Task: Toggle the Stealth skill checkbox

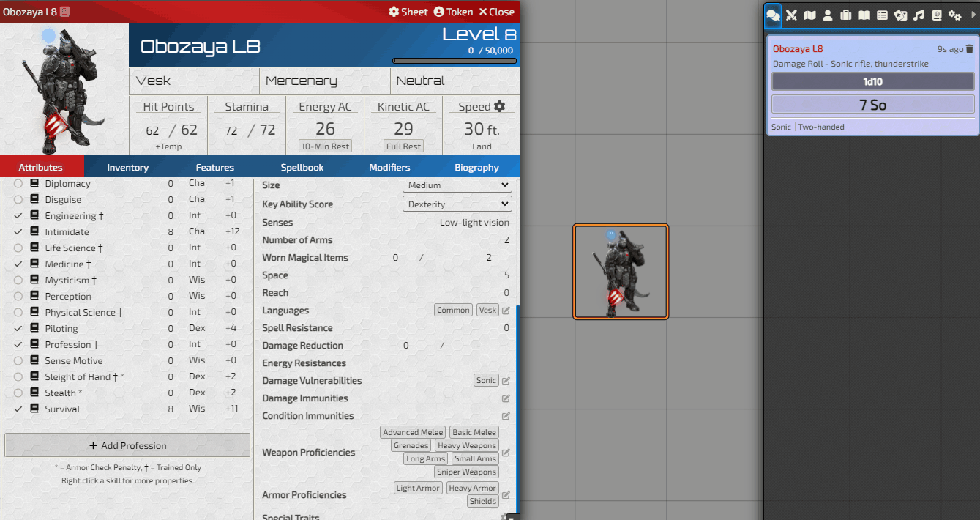Action: coord(19,393)
